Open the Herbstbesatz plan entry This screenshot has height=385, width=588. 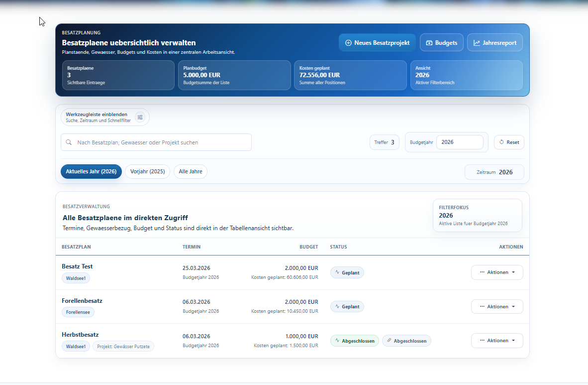80,335
